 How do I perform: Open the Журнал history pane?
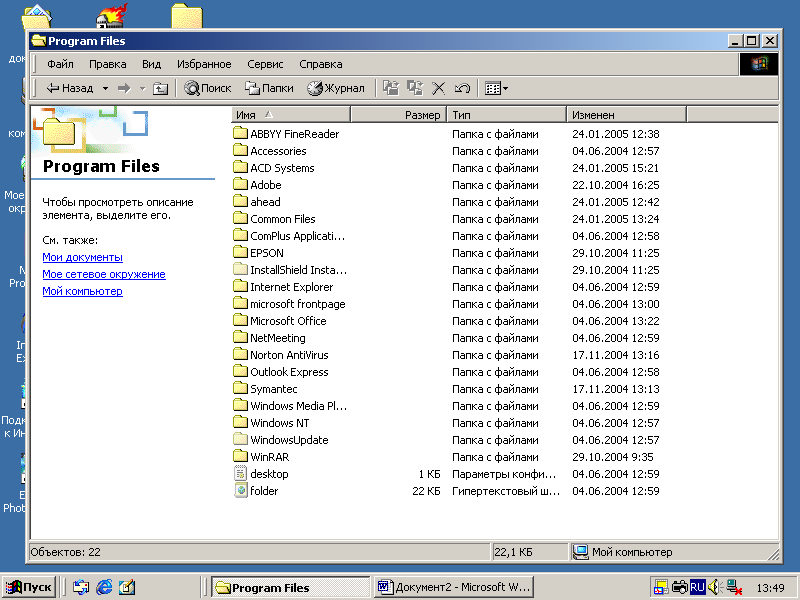pyautogui.click(x=336, y=88)
